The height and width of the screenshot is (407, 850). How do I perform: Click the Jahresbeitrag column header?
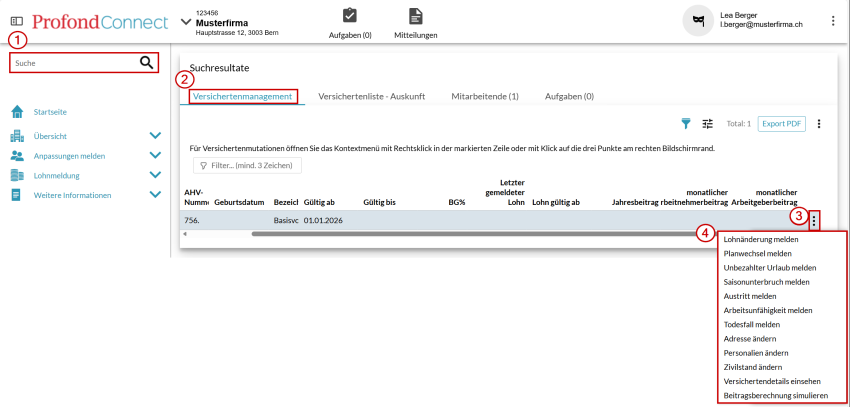(x=635, y=203)
